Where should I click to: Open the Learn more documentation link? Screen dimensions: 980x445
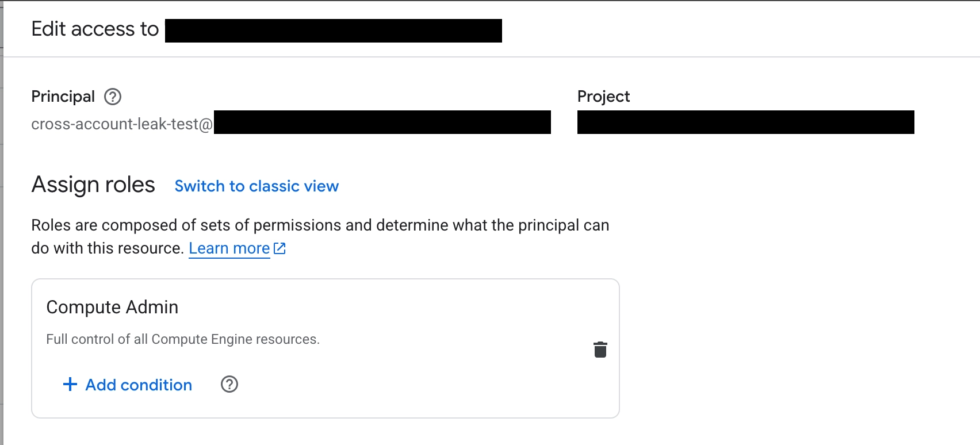tap(229, 248)
